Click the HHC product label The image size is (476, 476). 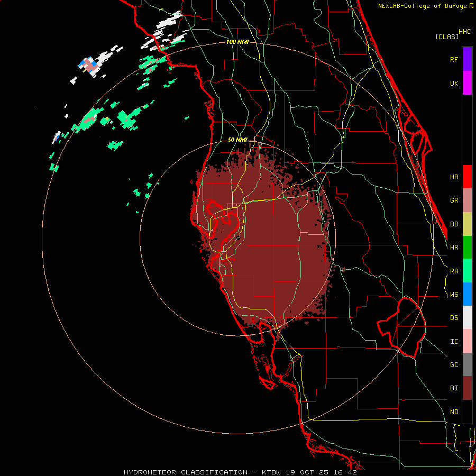click(465, 32)
